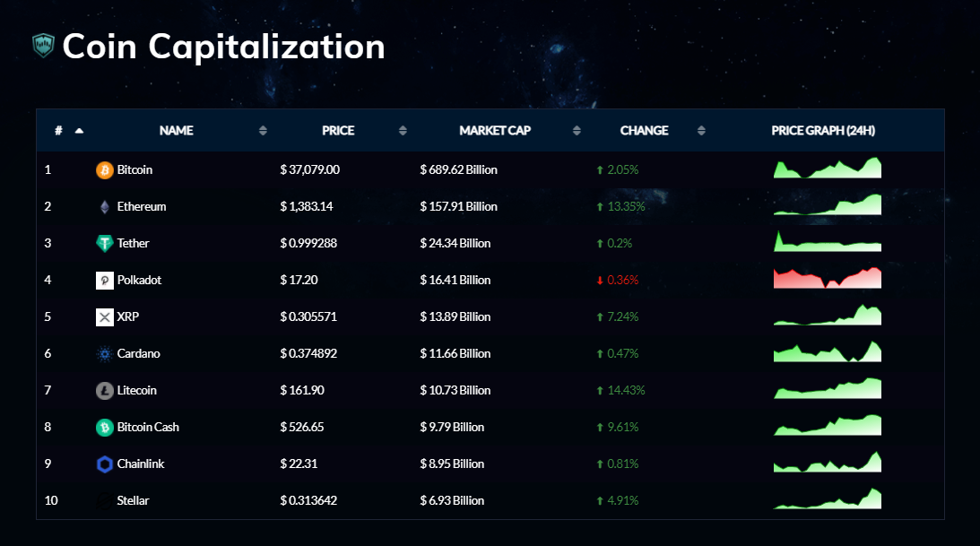Click the 4.91% change value

click(x=622, y=501)
